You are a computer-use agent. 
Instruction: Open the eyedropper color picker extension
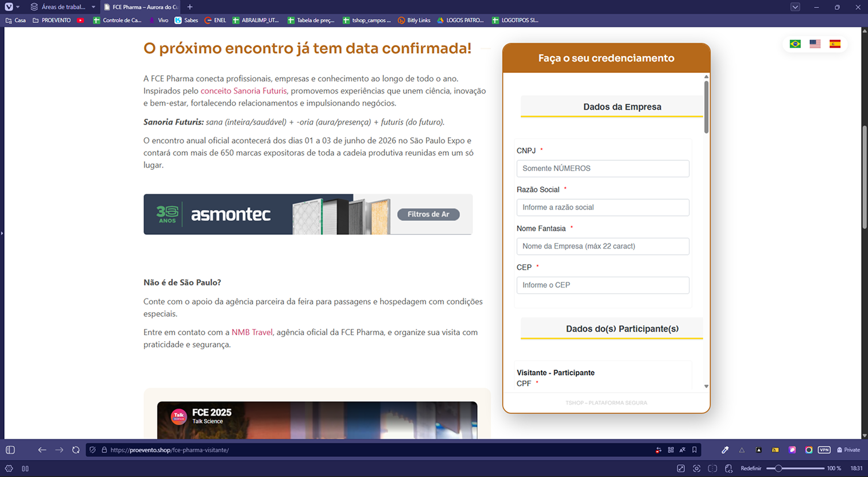(x=725, y=450)
